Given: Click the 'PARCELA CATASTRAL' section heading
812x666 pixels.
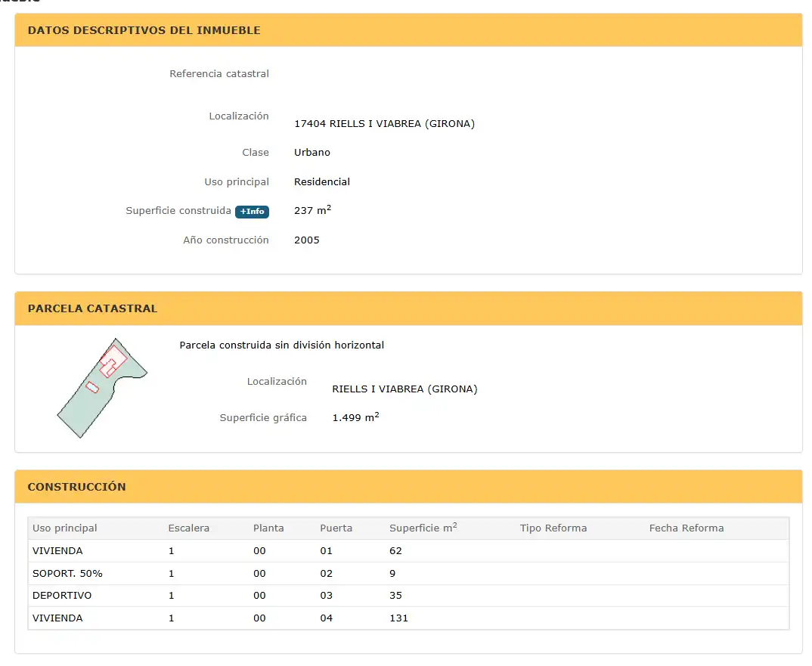Looking at the screenshot, I should [92, 308].
